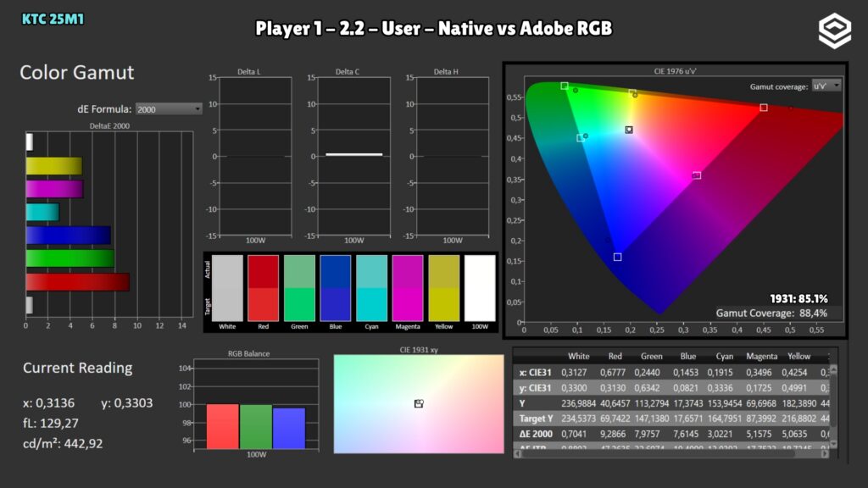
Task: Select the 100W white swatch
Action: 480,288
